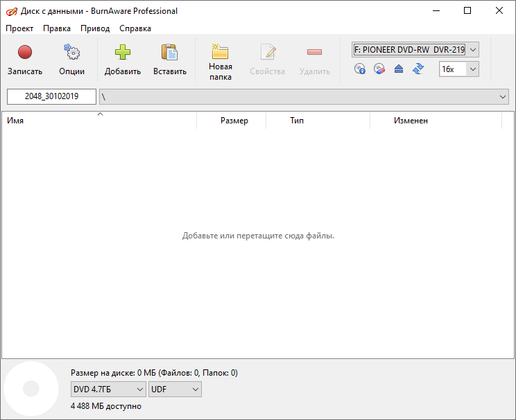
Task: Click the red Записать burn button
Action: pyautogui.click(x=25, y=60)
